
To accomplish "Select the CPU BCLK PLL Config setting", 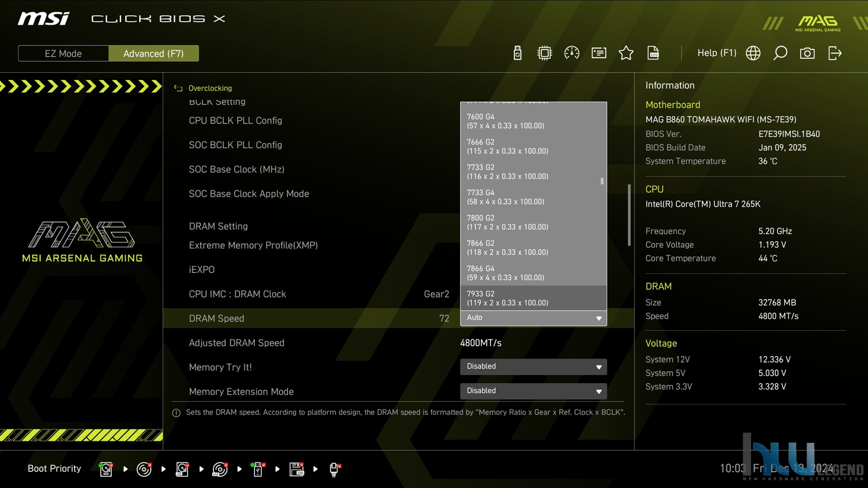I will pos(235,120).
